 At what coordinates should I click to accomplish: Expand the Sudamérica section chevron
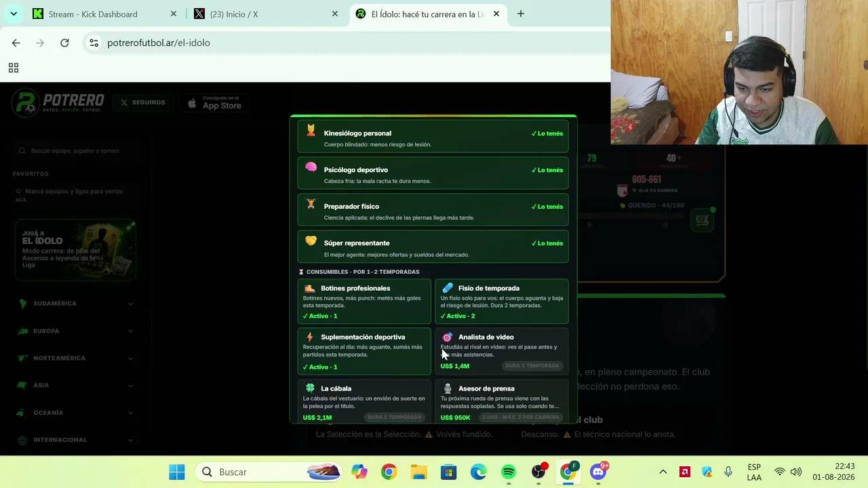[130, 304]
